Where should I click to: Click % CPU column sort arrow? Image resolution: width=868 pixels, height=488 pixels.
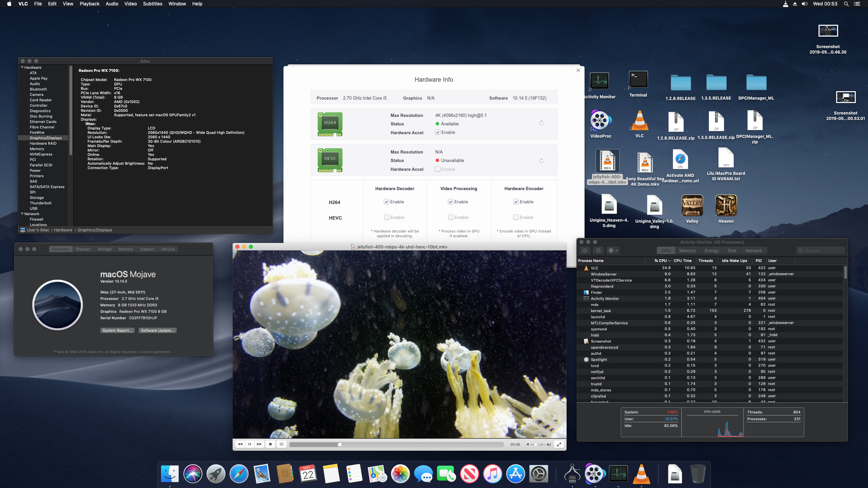pyautogui.click(x=669, y=261)
